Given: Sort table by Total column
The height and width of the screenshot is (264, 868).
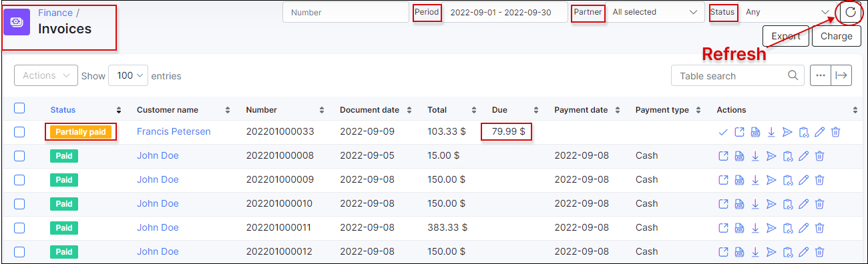Looking at the screenshot, I should coord(452,110).
